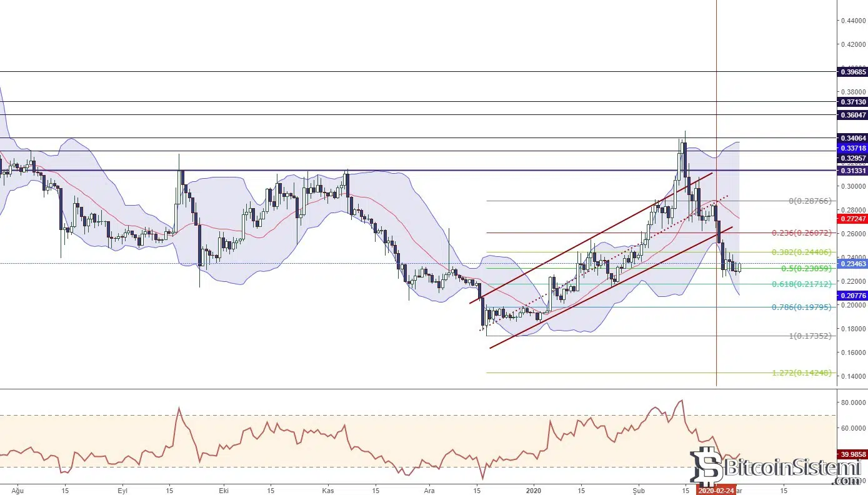This screenshot has height=495, width=868.
Task: Select the red 0.27247 moving average label
Action: [852, 219]
